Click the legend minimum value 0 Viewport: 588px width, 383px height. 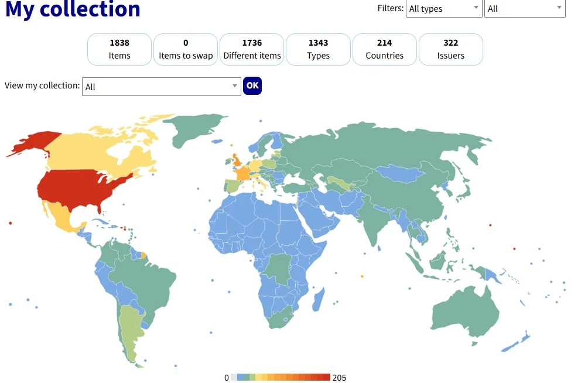coord(227,378)
